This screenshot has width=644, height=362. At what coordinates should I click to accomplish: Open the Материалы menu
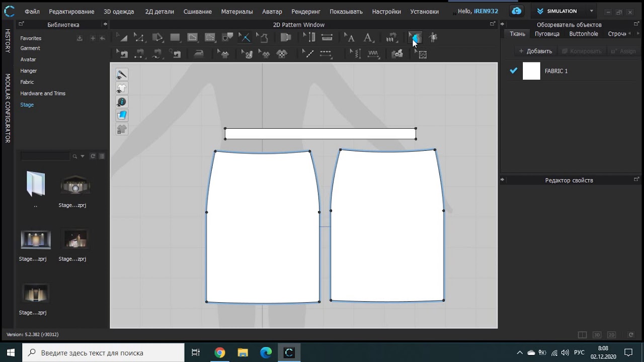tap(237, 11)
